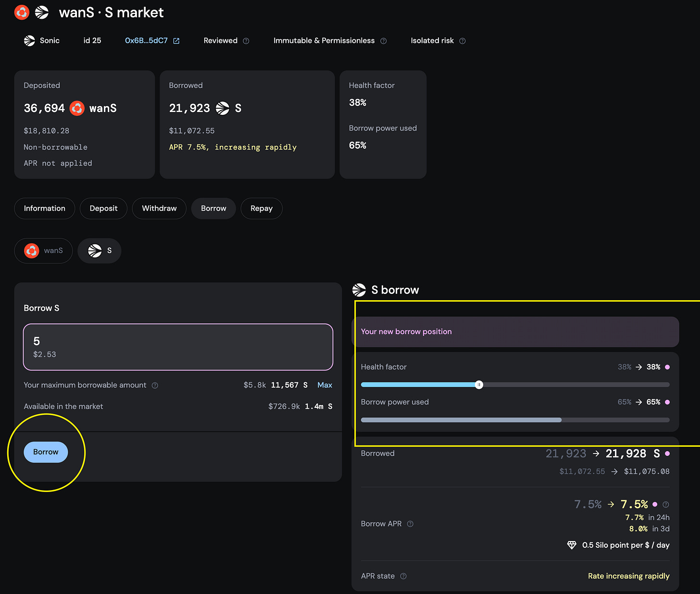The height and width of the screenshot is (594, 700).
Task: Click the help icon next to Borrow APR label
Action: click(x=410, y=524)
